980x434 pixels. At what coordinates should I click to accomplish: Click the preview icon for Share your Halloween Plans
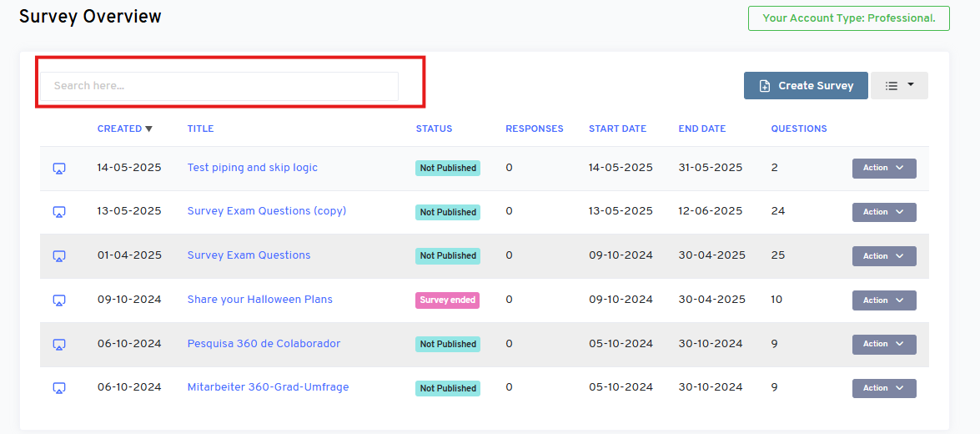click(59, 300)
